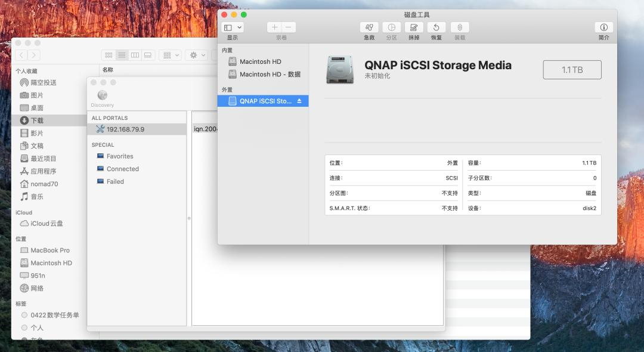Click the Finder back navigation arrow
Image resolution: width=644 pixels, height=352 pixels.
(21, 55)
